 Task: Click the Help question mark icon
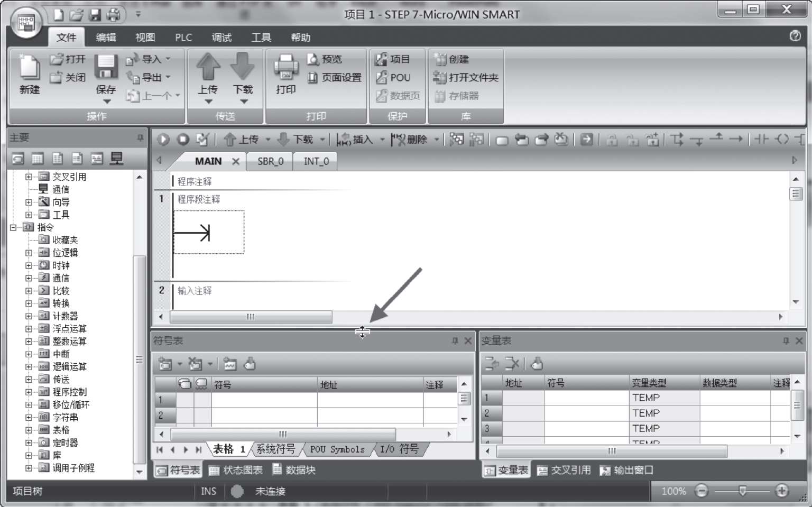pos(795,36)
